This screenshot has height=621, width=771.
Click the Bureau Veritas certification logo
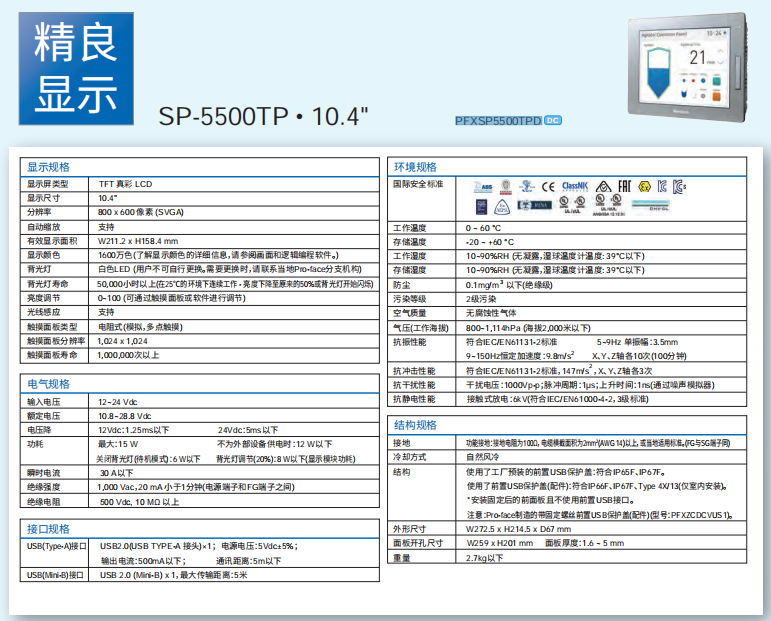(x=505, y=187)
